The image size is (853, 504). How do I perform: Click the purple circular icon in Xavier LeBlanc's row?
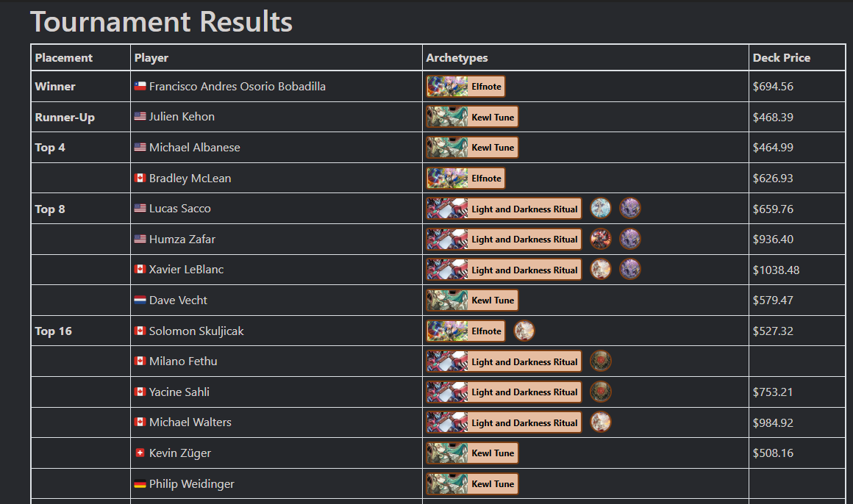pyautogui.click(x=630, y=270)
